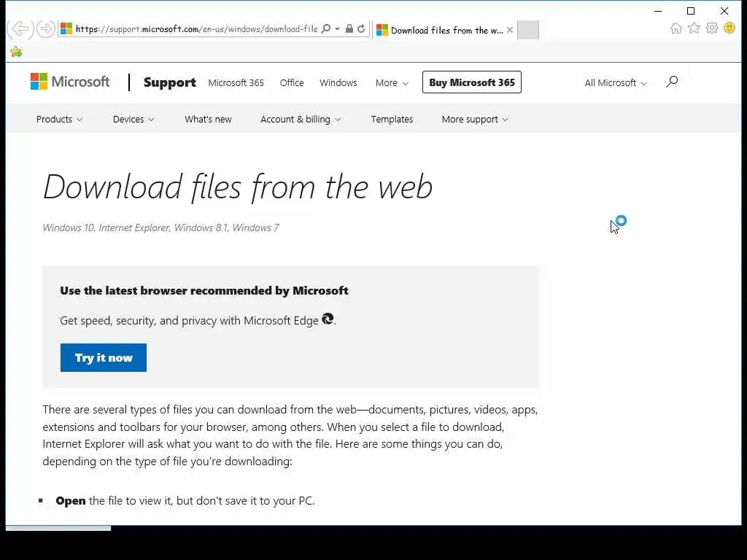747x560 pixels.
Task: Close the Download files tab
Action: click(x=510, y=30)
